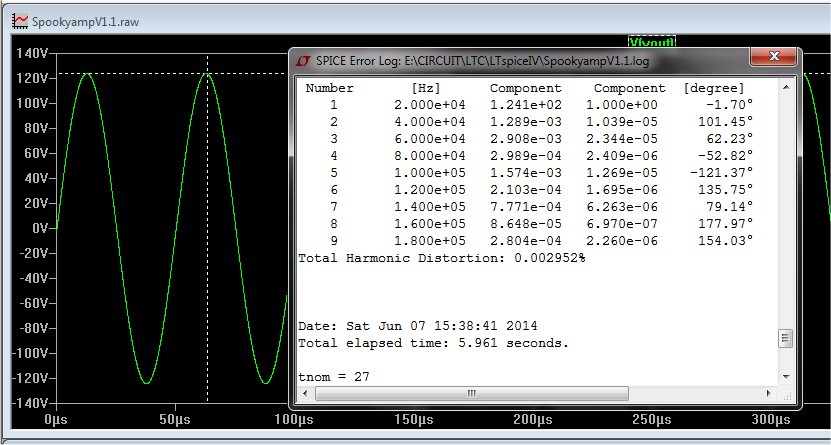831x445 pixels.
Task: Click the SPICE Error Log title bar text
Action: click(482, 61)
